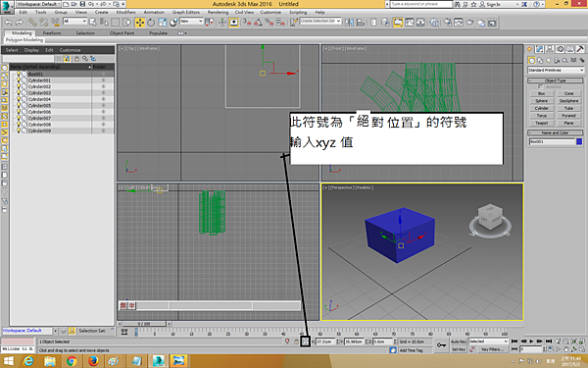Click the X coordinate input field
Screen dimensions: 588x368
tap(325, 342)
